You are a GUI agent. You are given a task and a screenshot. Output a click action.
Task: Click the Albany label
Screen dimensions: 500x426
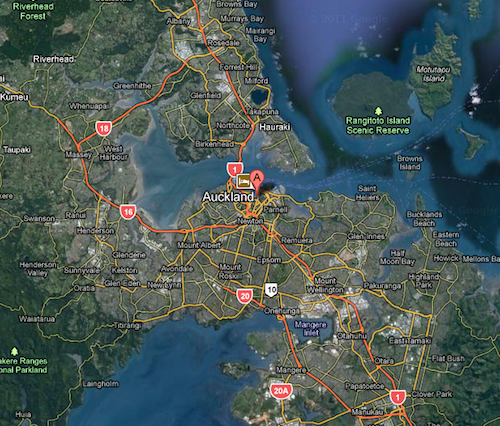[x=179, y=21]
